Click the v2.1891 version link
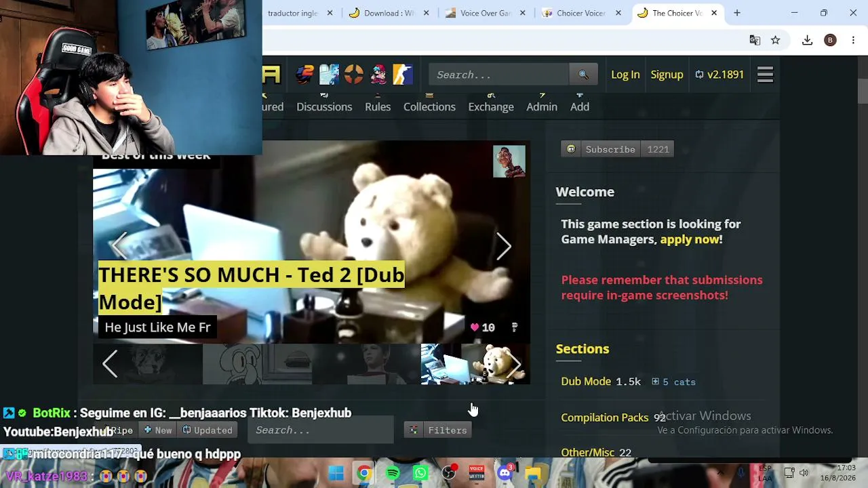 (x=719, y=75)
